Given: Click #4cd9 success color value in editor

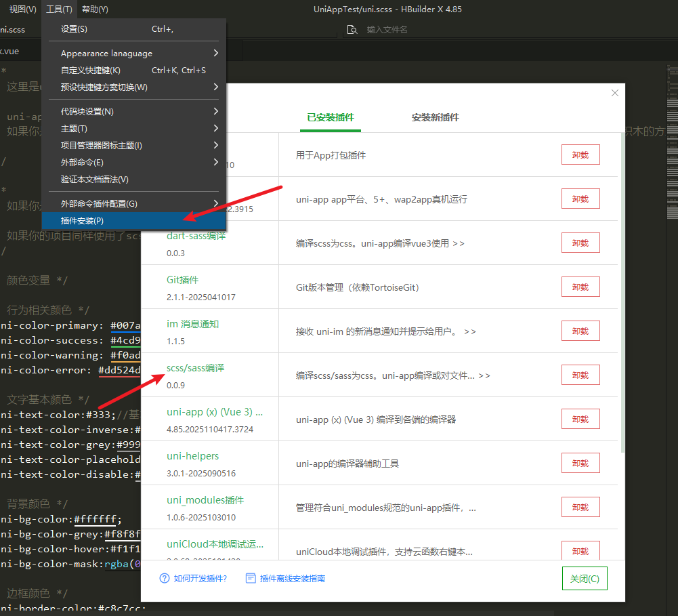Looking at the screenshot, I should (125, 340).
